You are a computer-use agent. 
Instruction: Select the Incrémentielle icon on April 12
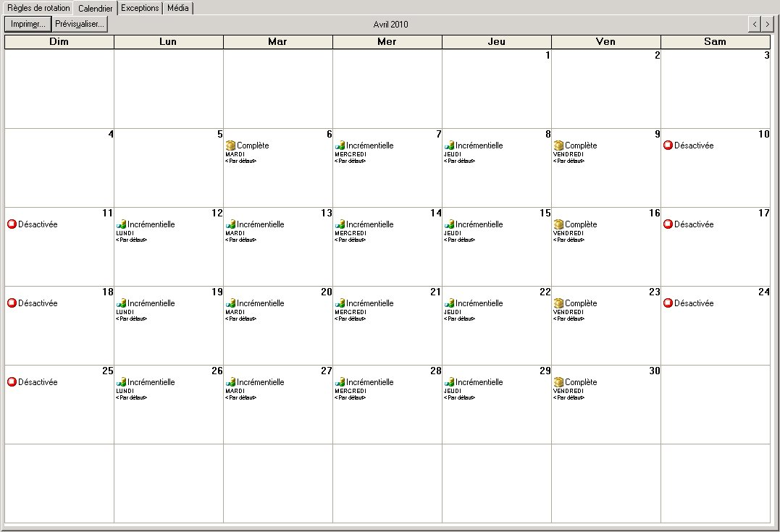[121, 224]
